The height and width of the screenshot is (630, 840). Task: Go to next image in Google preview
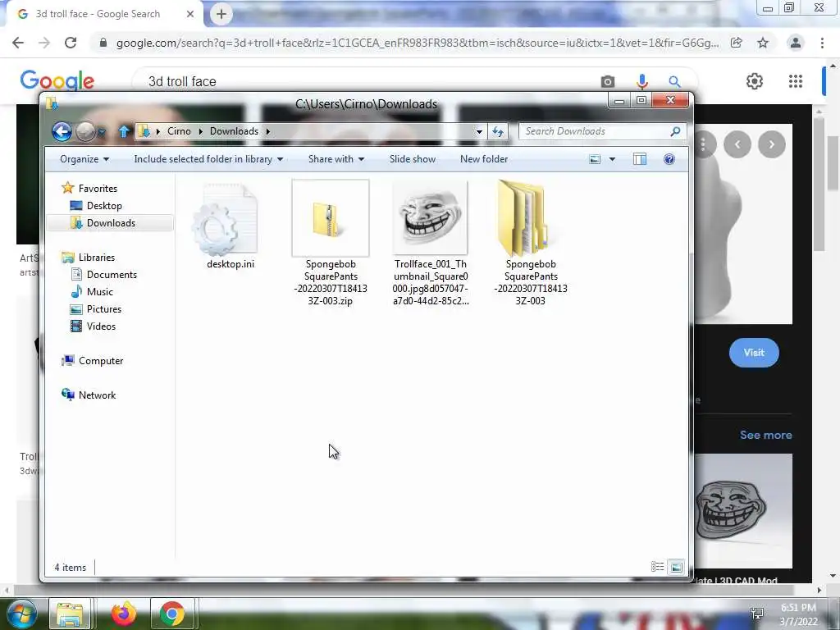pos(771,144)
